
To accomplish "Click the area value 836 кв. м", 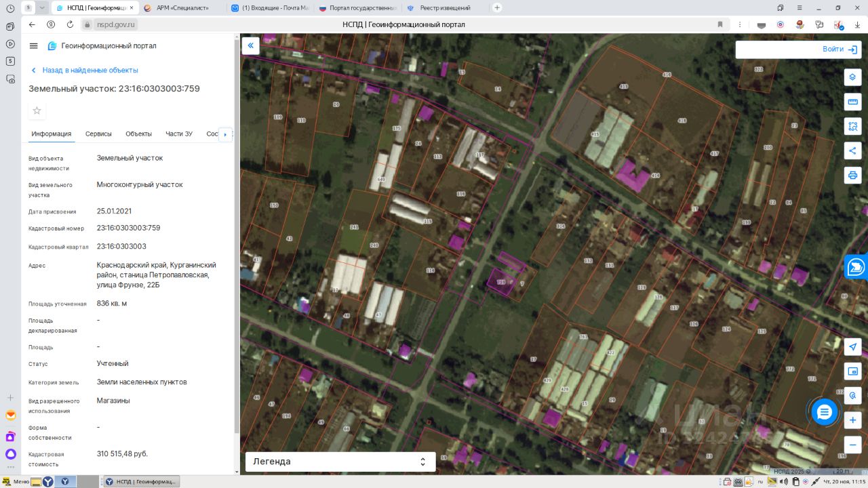I will (112, 303).
